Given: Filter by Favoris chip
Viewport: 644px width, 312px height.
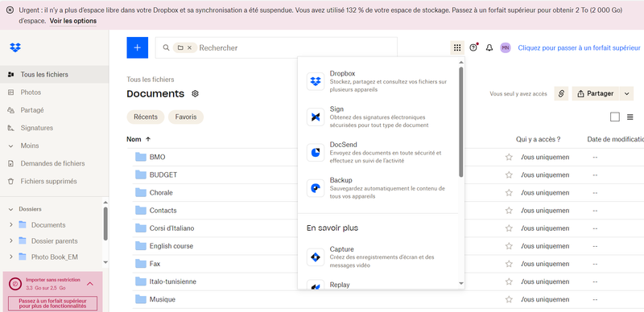Looking at the screenshot, I should [186, 117].
